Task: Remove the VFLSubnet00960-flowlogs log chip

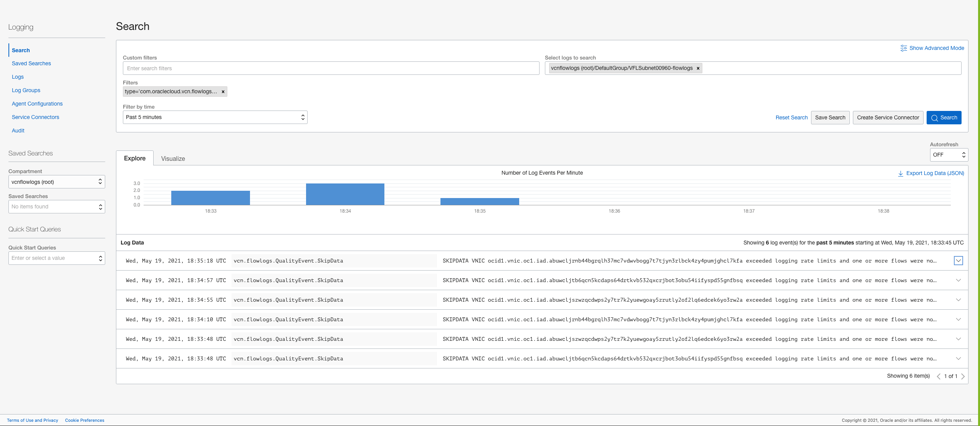Action: pyautogui.click(x=698, y=68)
